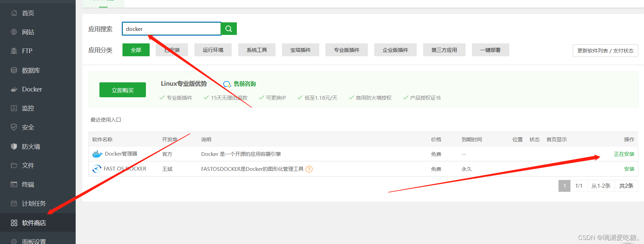
Task: Open 面板设置 menu item
Action: [34, 241]
